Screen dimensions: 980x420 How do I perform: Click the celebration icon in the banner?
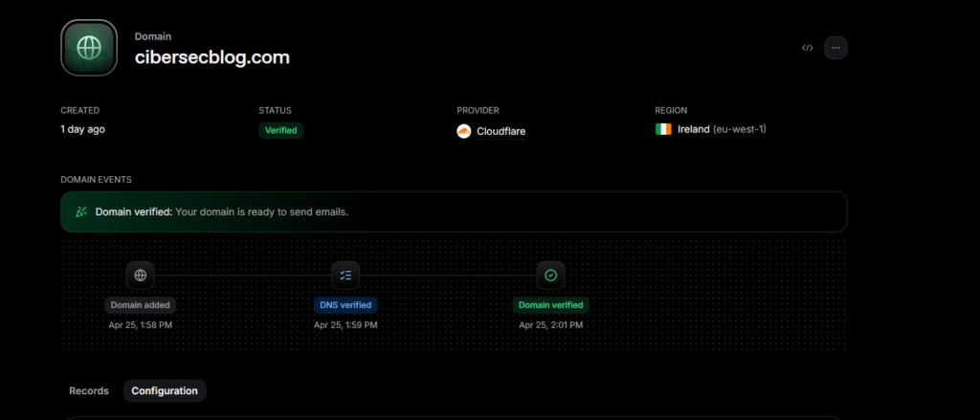[x=81, y=211]
